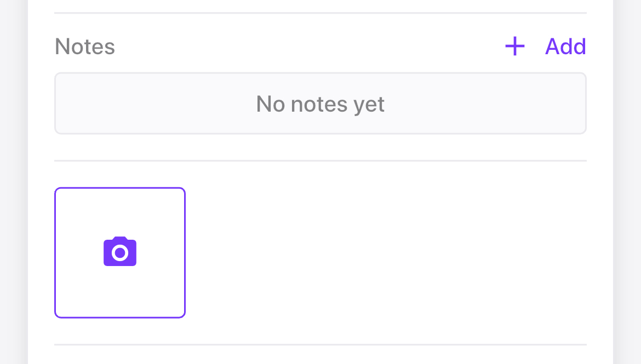Open the add-photo tile below Notes
The width and height of the screenshot is (641, 364).
point(120,252)
